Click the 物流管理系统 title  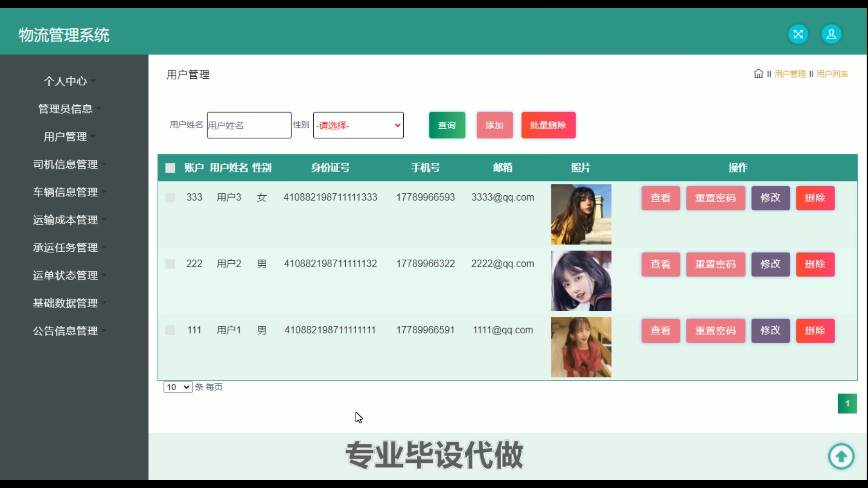(64, 35)
